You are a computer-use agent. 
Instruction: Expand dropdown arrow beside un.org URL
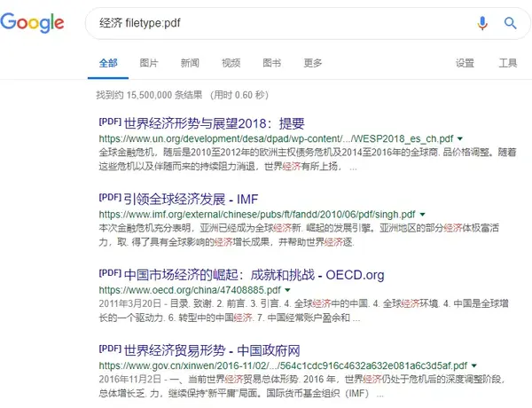[x=460, y=138]
